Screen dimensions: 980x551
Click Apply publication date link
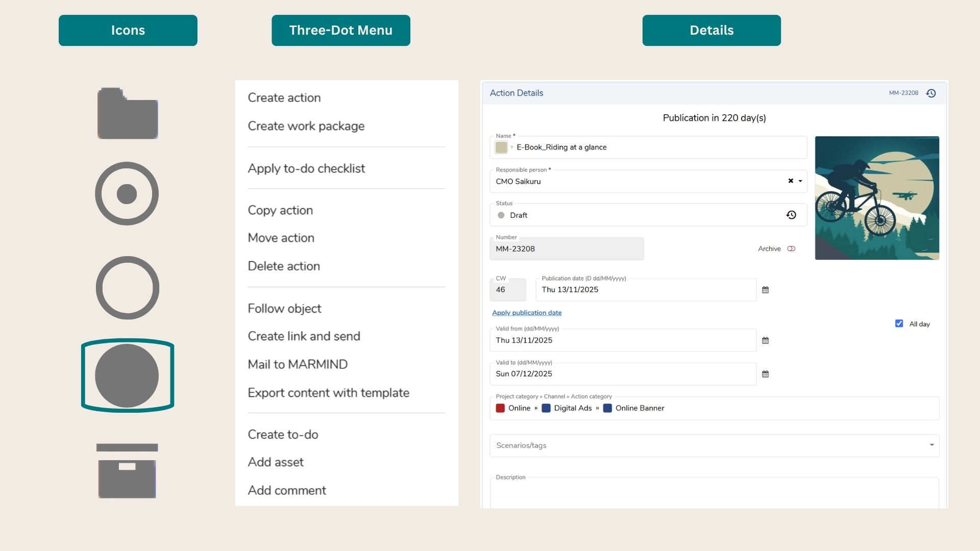point(526,313)
